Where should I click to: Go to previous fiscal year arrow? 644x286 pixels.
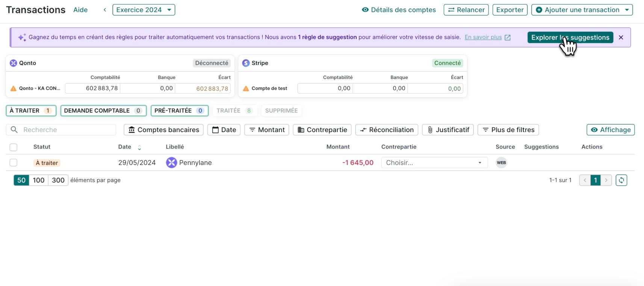coord(105,10)
